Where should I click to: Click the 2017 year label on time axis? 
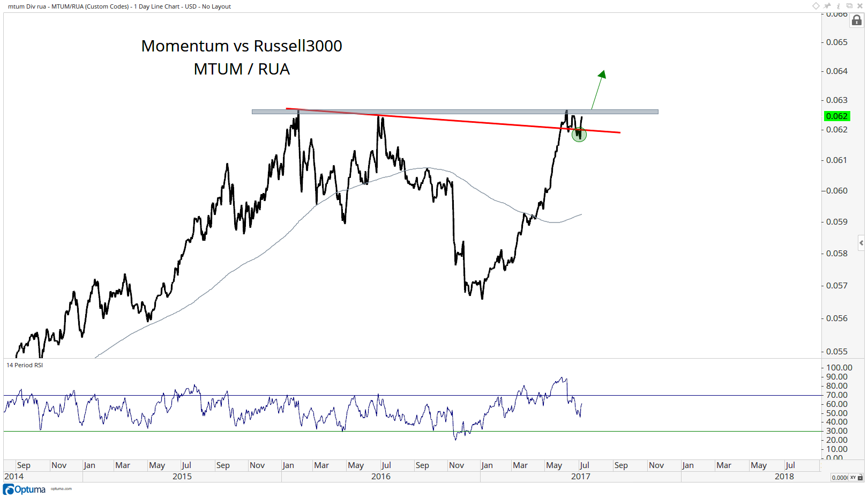coord(581,476)
